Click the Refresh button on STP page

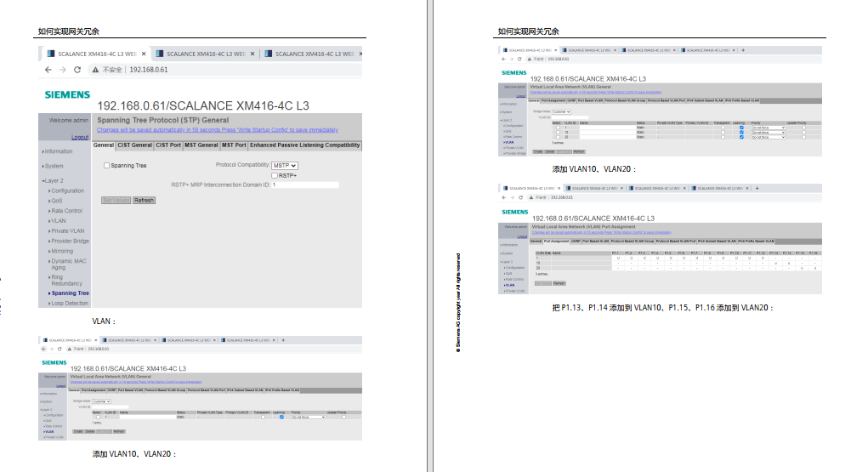(144, 201)
